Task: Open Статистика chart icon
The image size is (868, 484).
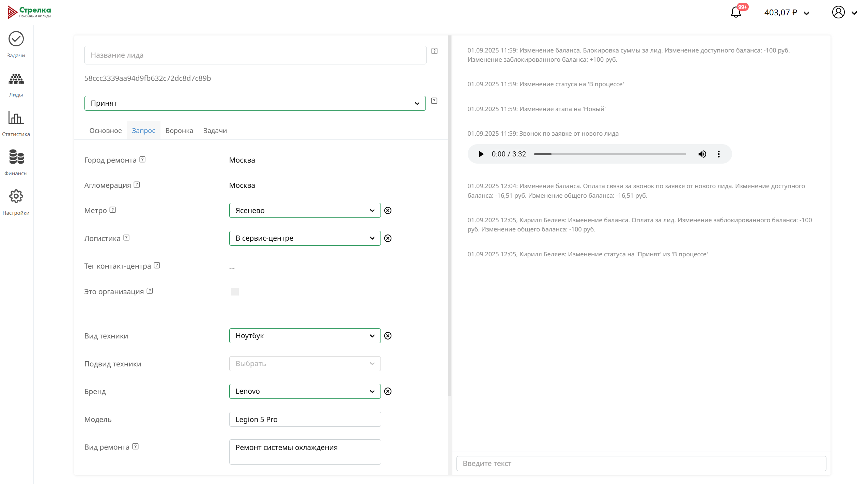Action: (16, 123)
